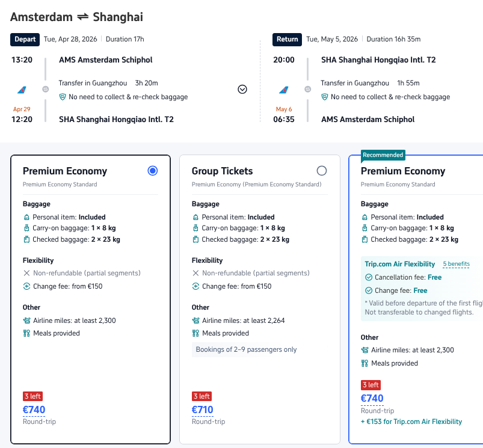Click the airline miles icon in Group Tickets

[195, 321]
